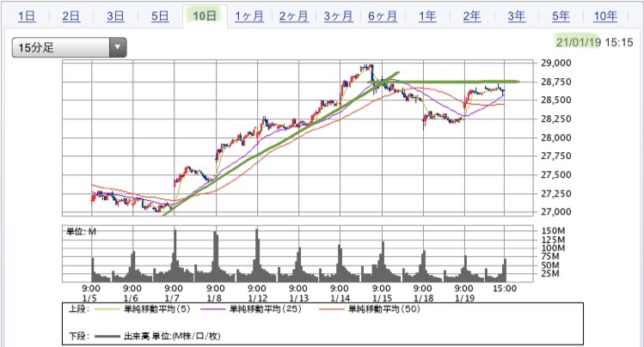
Task: Click the tall volume bar at 1/12 open
Action: (x=257, y=254)
